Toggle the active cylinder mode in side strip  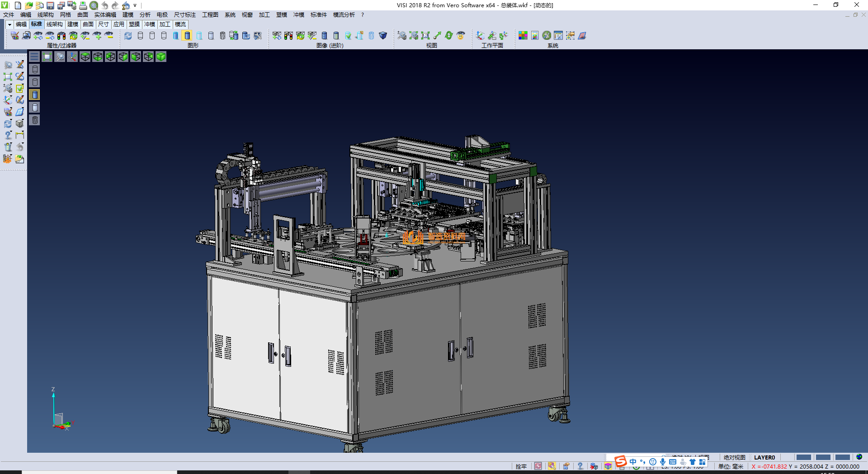coord(35,95)
